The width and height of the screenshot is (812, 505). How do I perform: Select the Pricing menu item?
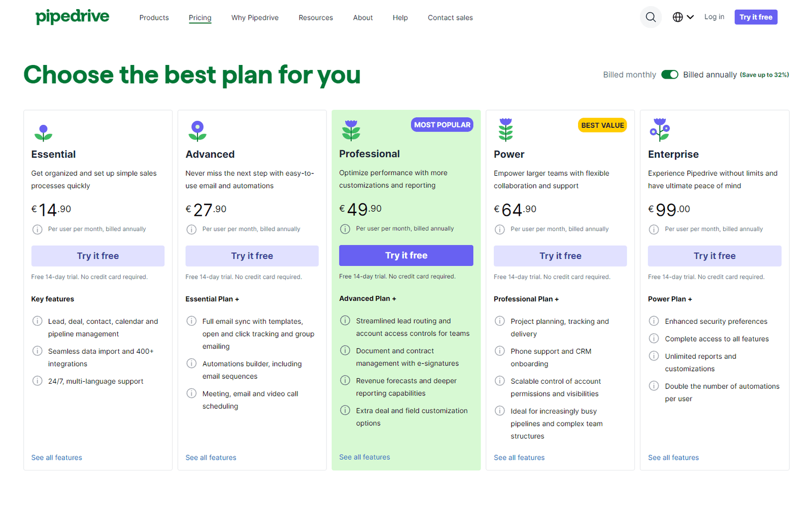tap(199, 17)
